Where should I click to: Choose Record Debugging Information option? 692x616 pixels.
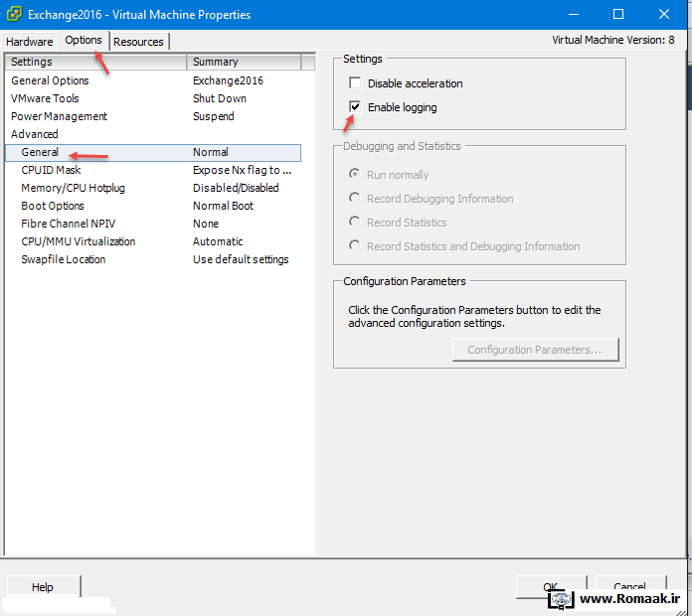pyautogui.click(x=354, y=198)
